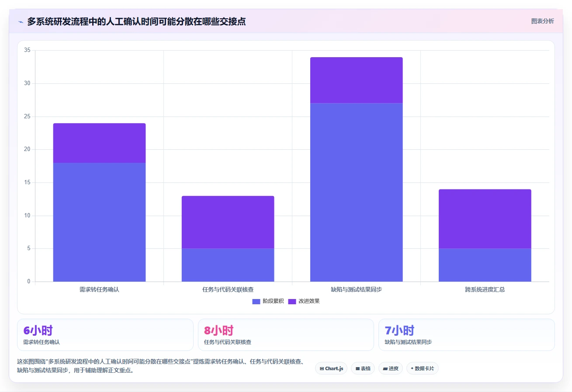572x392 pixels.
Task: Click the y-axis value 35
Action: (27, 50)
